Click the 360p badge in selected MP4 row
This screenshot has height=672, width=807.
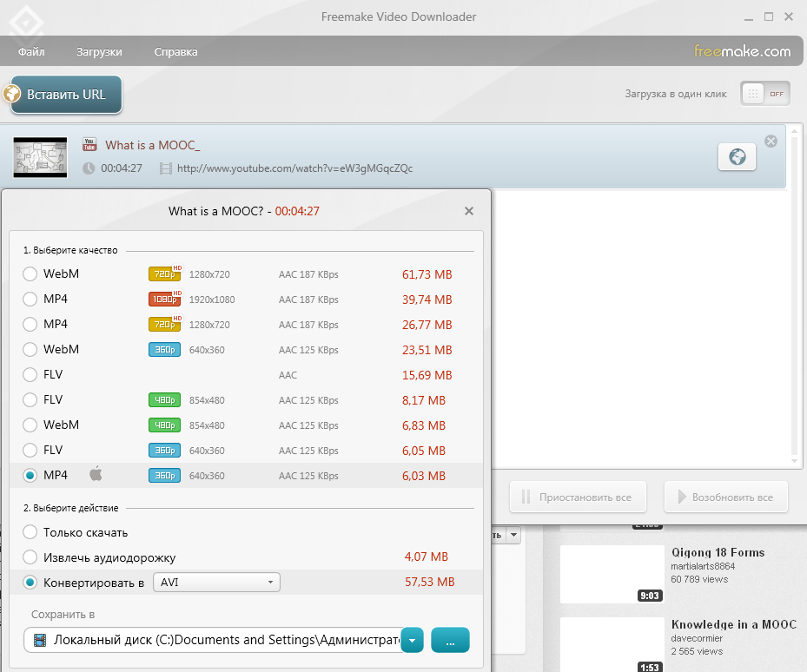pos(165,476)
